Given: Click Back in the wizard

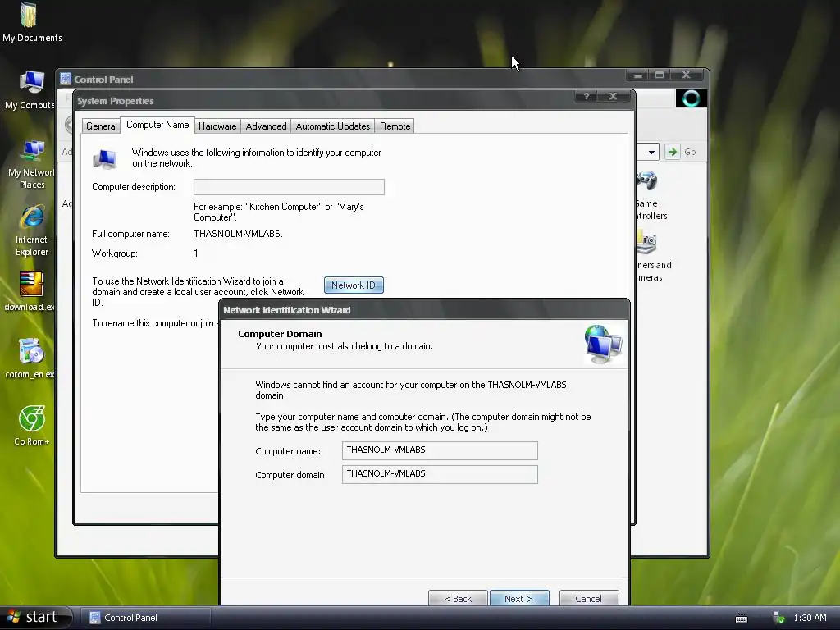Looking at the screenshot, I should (x=458, y=598).
